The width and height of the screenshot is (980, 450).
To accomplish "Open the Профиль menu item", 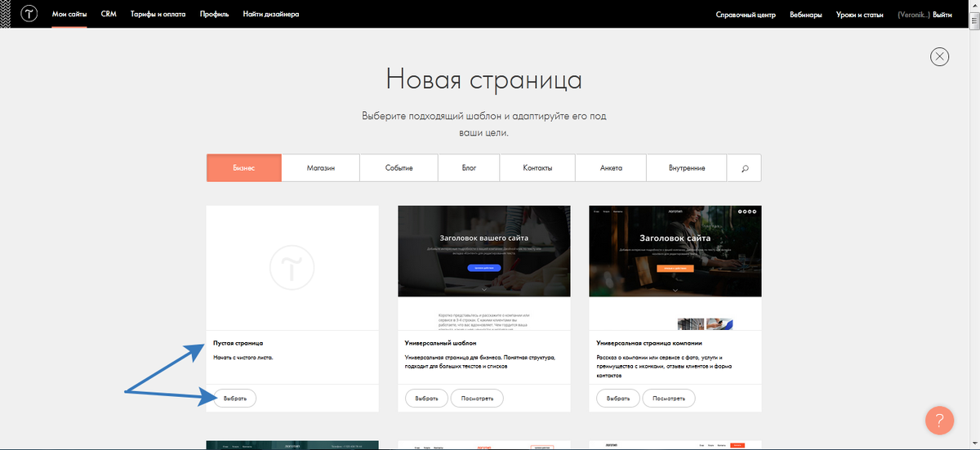I will [214, 15].
